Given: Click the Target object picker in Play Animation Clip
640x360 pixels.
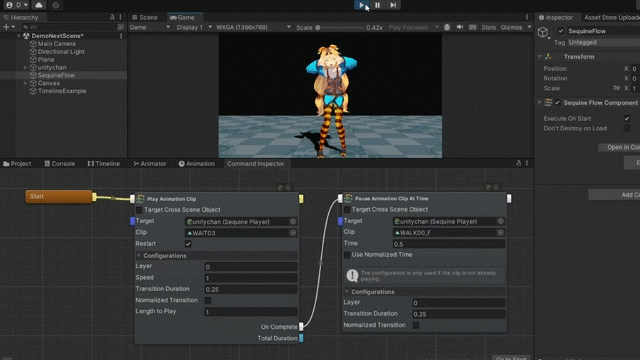Looking at the screenshot, I should [293, 221].
